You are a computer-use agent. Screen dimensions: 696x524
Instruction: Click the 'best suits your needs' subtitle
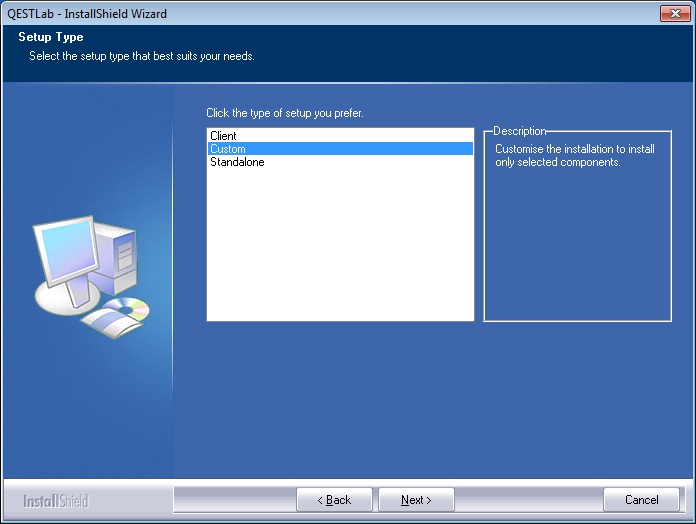(x=142, y=56)
